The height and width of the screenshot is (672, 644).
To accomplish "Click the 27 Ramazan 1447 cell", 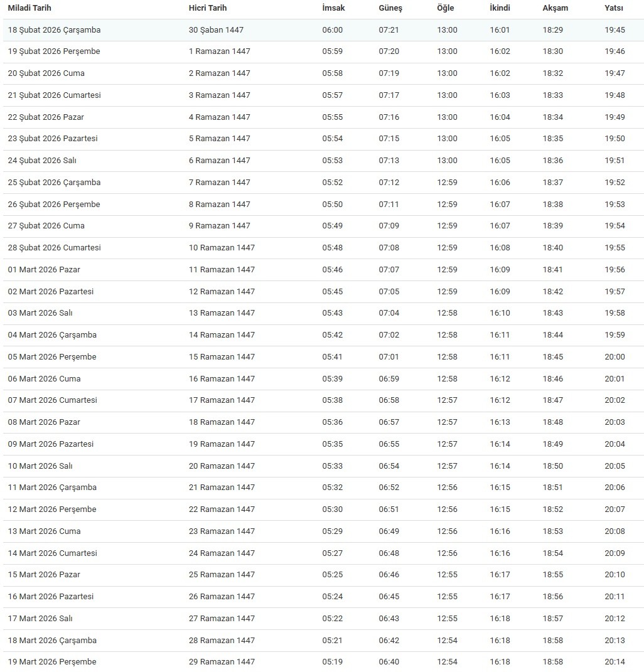I will [x=222, y=619].
